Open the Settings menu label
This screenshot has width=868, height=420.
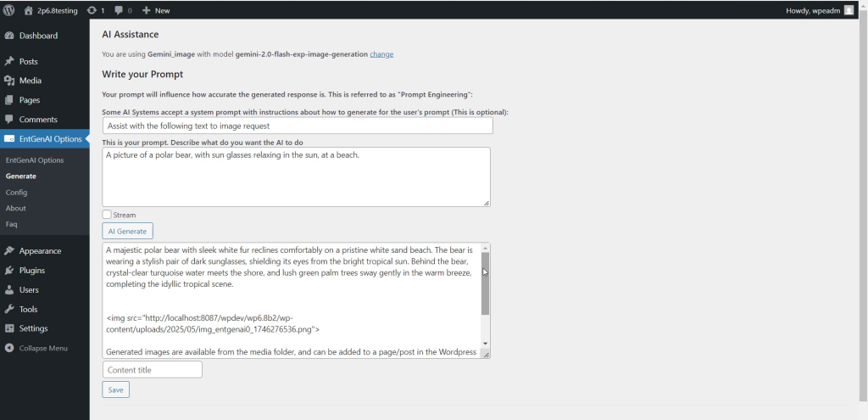click(x=33, y=328)
